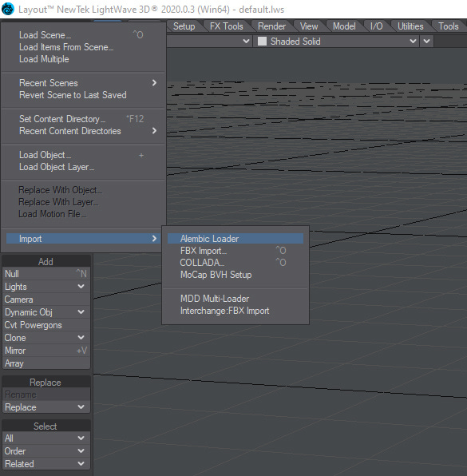Expand the Replace dropdown button

pos(46,407)
